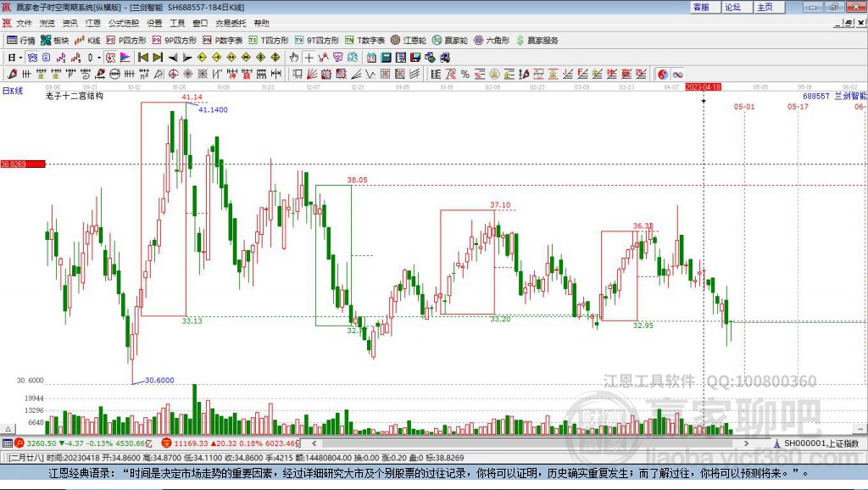The image size is (868, 490).
Task: Expand the candlestick style dropdown arrow
Action: click(x=98, y=58)
